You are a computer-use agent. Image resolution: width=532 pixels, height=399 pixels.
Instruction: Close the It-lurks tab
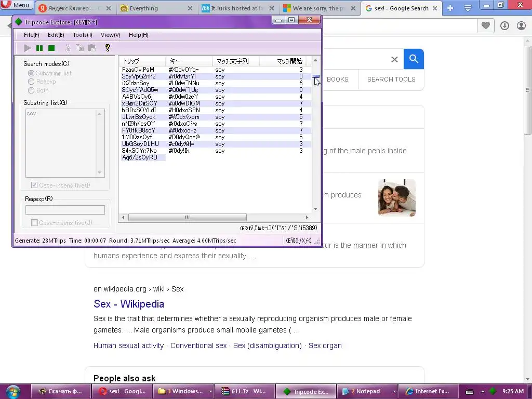pos(271,8)
